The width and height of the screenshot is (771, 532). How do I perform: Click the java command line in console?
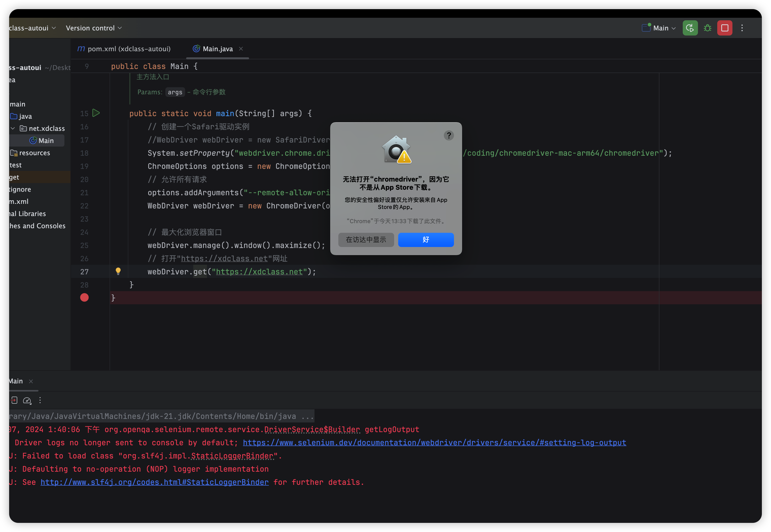161,416
